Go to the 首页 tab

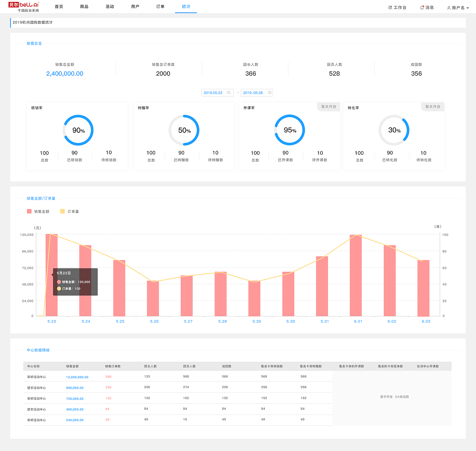tap(59, 7)
